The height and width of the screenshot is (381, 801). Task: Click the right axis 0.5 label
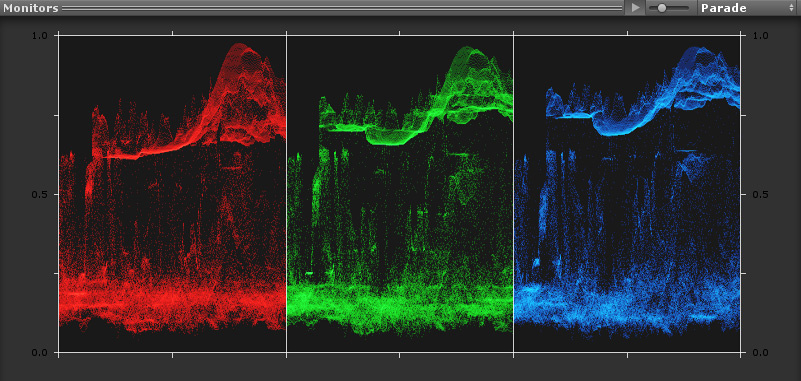click(x=761, y=195)
